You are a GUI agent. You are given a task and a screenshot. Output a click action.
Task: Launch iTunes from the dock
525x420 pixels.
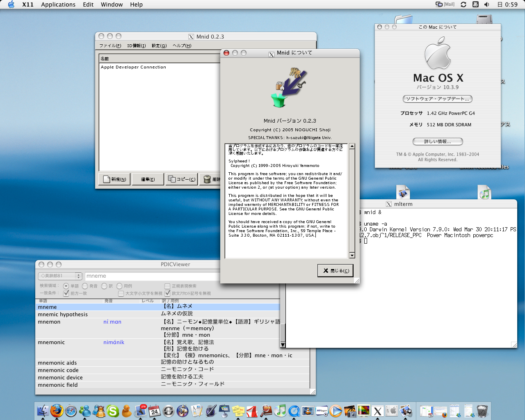pos(280,410)
